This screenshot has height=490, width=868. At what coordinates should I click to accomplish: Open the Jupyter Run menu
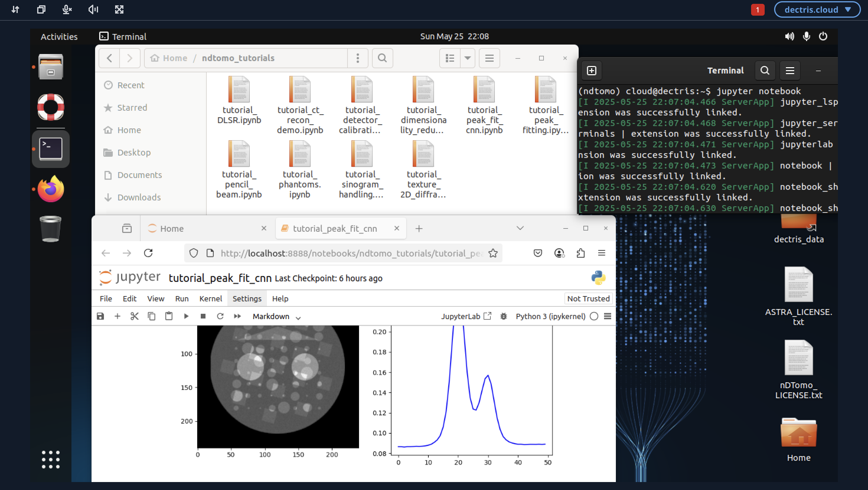tap(182, 298)
